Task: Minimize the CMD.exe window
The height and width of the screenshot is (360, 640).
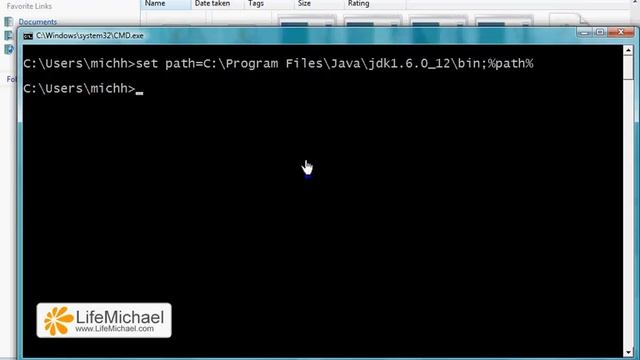Action: pyautogui.click(x=585, y=32)
